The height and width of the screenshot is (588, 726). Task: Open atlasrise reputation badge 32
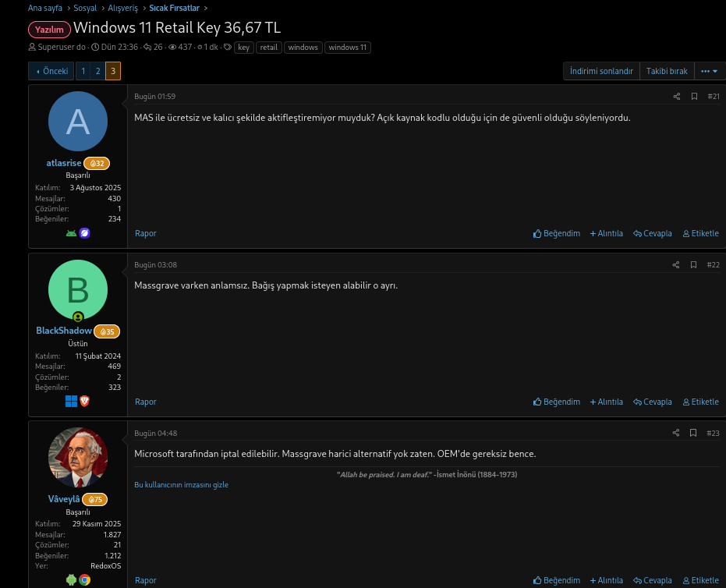pos(97,164)
